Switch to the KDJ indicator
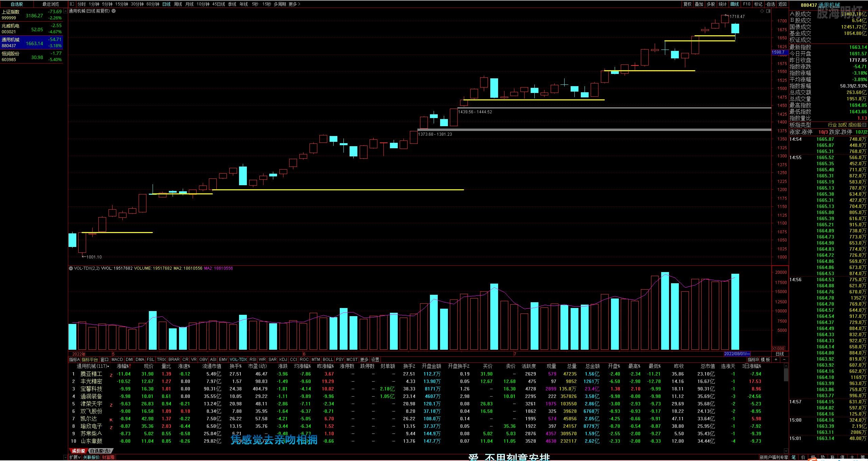868x461 pixels. pos(283,360)
